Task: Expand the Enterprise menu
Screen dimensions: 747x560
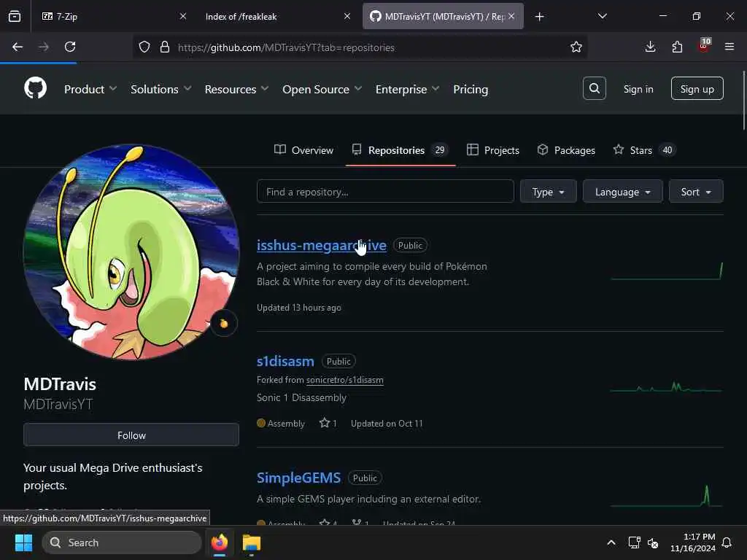Action: 407,89
